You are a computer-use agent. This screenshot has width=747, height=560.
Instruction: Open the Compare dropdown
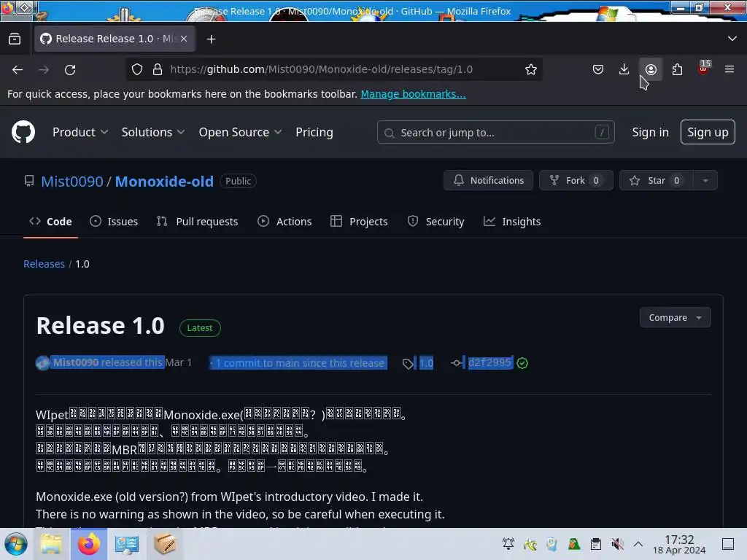click(675, 318)
